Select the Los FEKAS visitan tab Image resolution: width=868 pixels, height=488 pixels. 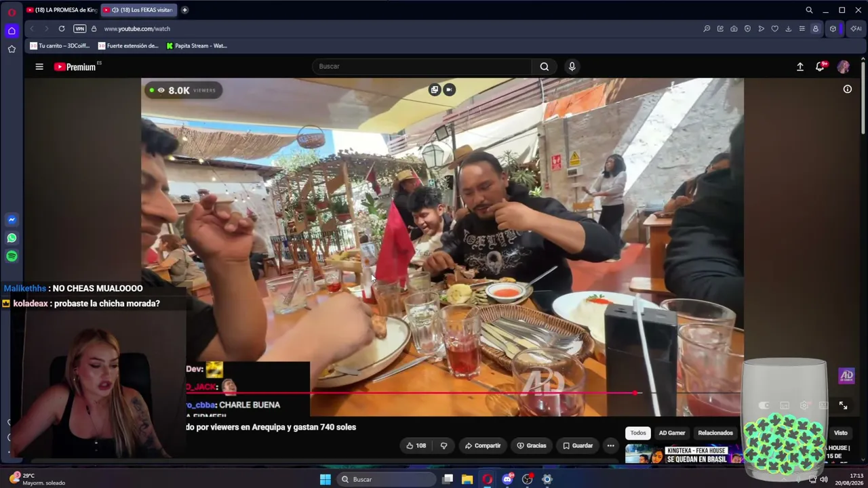coord(138,10)
